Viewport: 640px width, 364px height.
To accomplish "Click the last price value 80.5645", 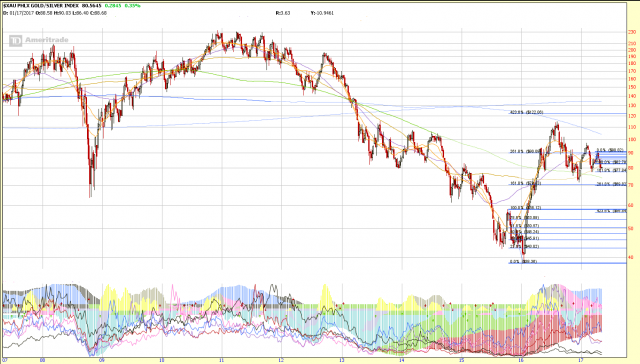I will coord(92,6).
